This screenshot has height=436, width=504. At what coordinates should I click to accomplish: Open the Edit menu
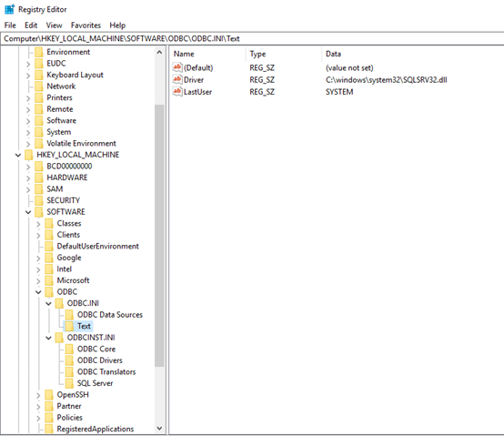click(x=31, y=25)
